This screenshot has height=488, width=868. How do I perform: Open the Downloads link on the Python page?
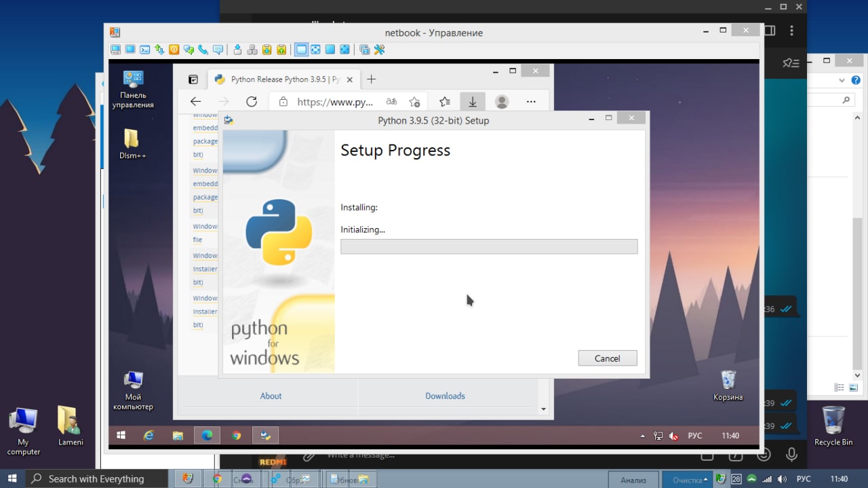[x=445, y=396]
